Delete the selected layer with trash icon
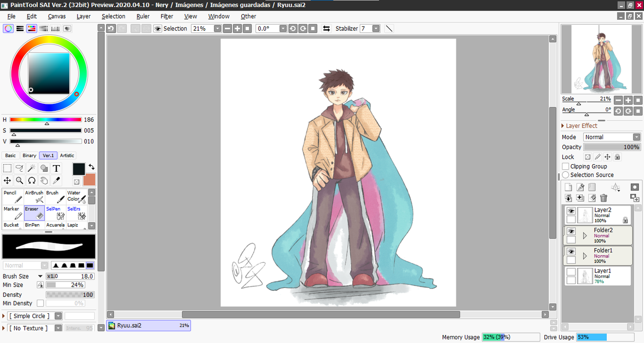This screenshot has width=644, height=343. coord(604,198)
